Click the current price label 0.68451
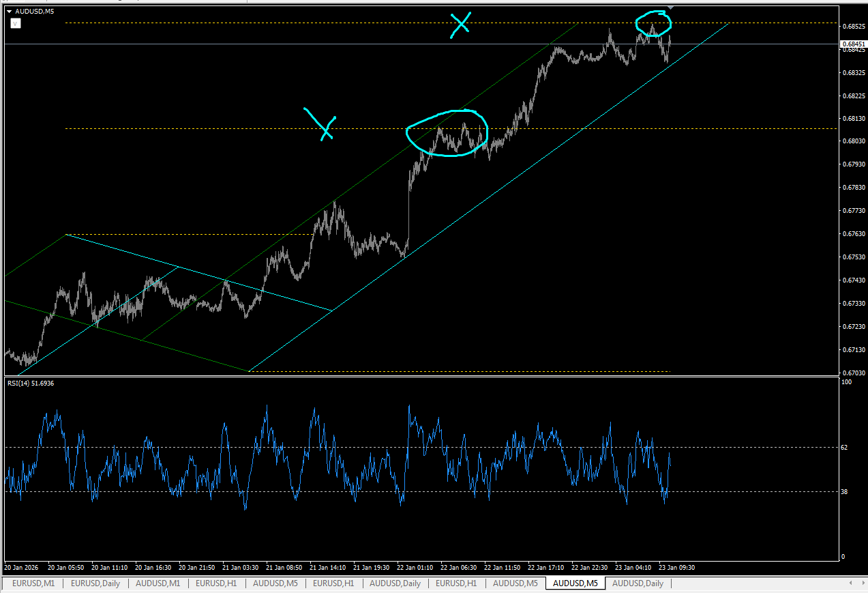Image resolution: width=868 pixels, height=593 pixels. [852, 44]
